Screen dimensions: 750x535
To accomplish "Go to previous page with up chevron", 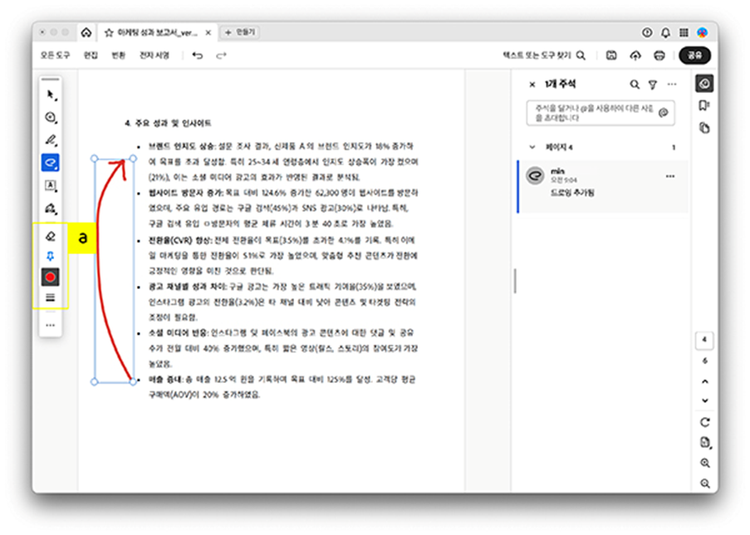I will 705,382.
